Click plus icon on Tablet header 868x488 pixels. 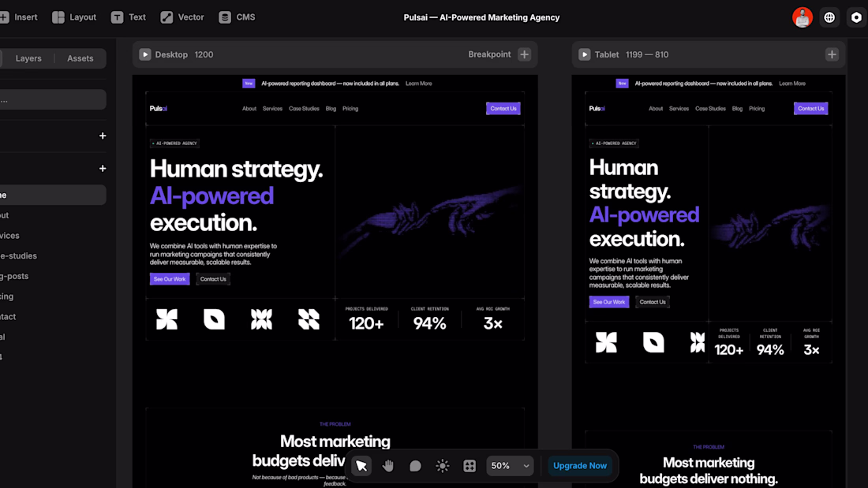coord(832,54)
